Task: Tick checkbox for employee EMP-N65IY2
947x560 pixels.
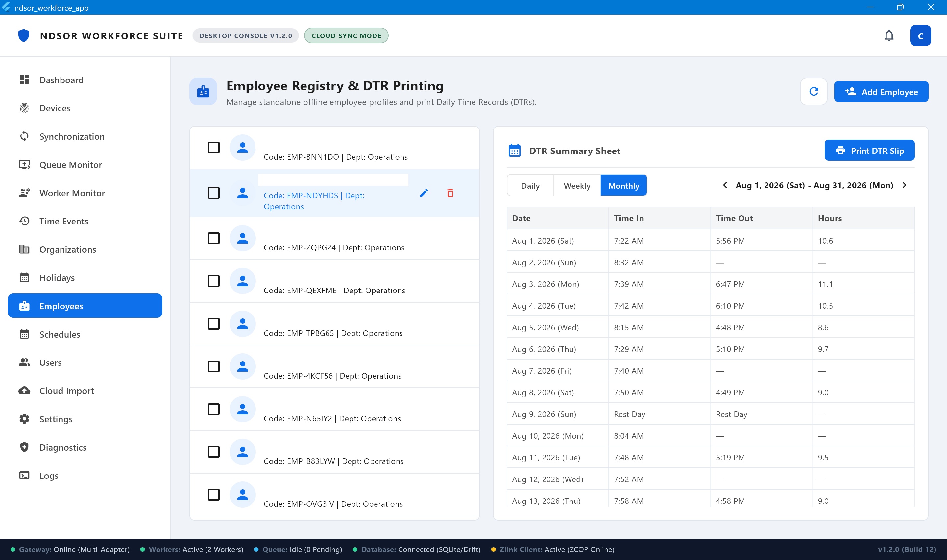Action: [x=214, y=409]
